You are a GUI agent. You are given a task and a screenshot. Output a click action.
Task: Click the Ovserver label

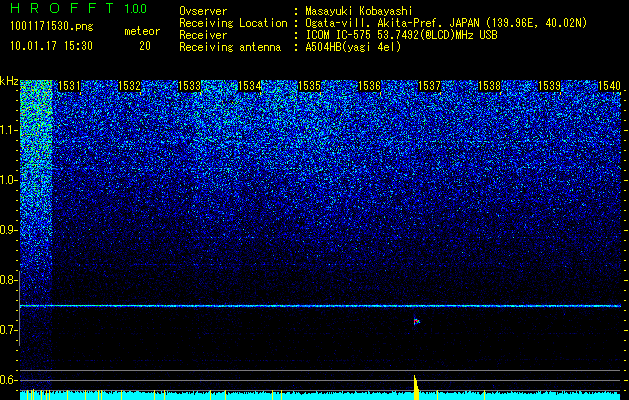[x=203, y=11]
